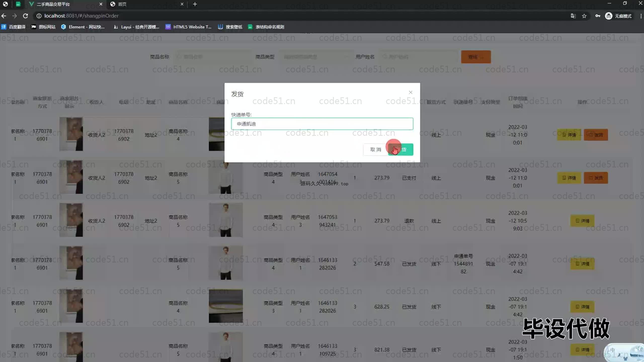Click 详情 for the 821.38 order
The width and height of the screenshot is (644, 362).
pos(582,350)
